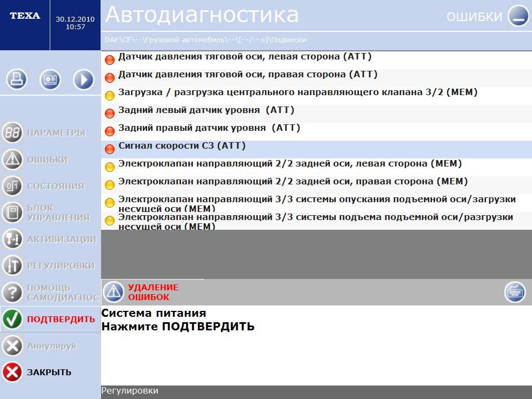Click the БЛОК УПРАВЛЕНИЯ book icon

coord(12,212)
